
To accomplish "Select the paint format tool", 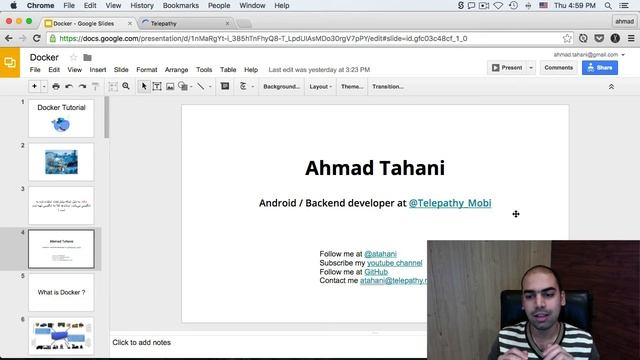I will pyautogui.click(x=95, y=87).
